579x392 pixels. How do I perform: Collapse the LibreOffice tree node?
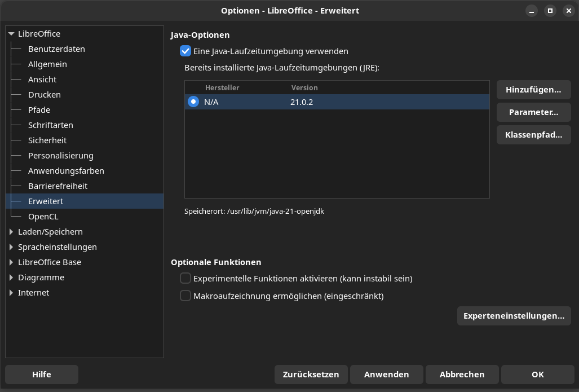pos(11,34)
